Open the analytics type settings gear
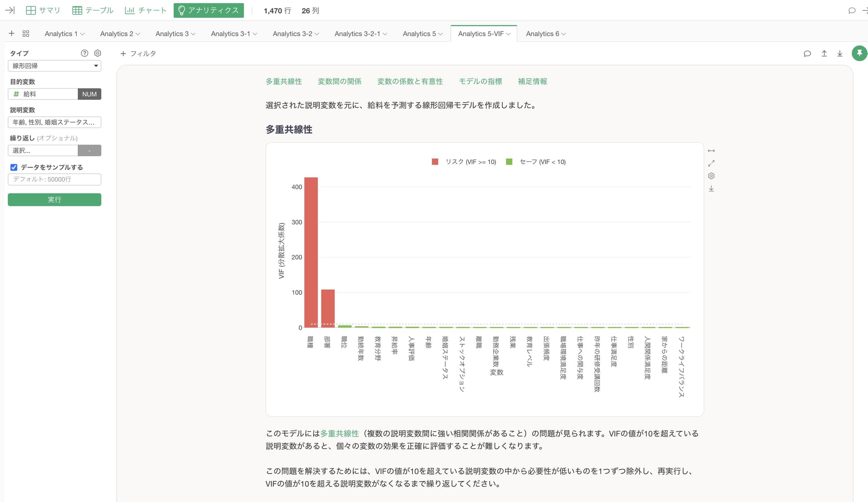Image resolution: width=868 pixels, height=502 pixels. (x=98, y=53)
